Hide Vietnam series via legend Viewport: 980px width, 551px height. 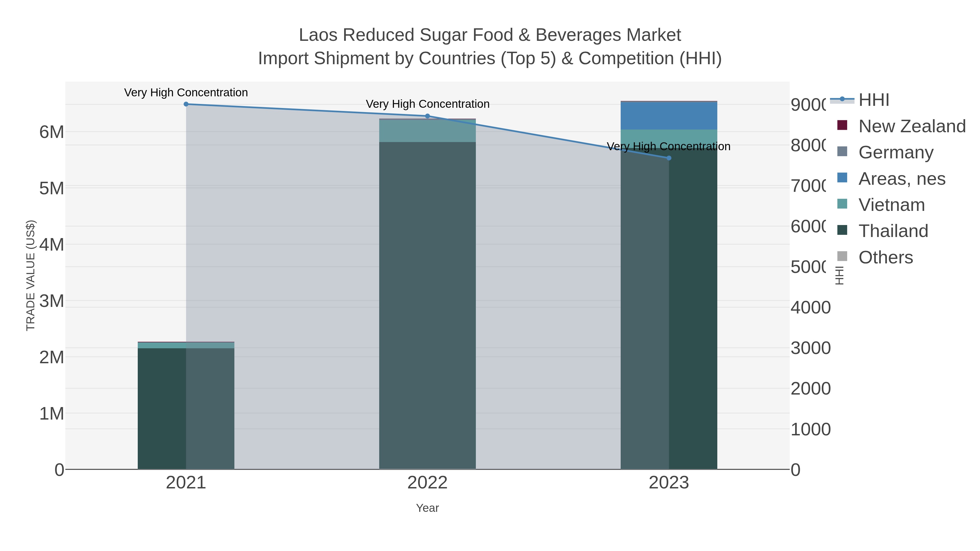pyautogui.click(x=881, y=205)
